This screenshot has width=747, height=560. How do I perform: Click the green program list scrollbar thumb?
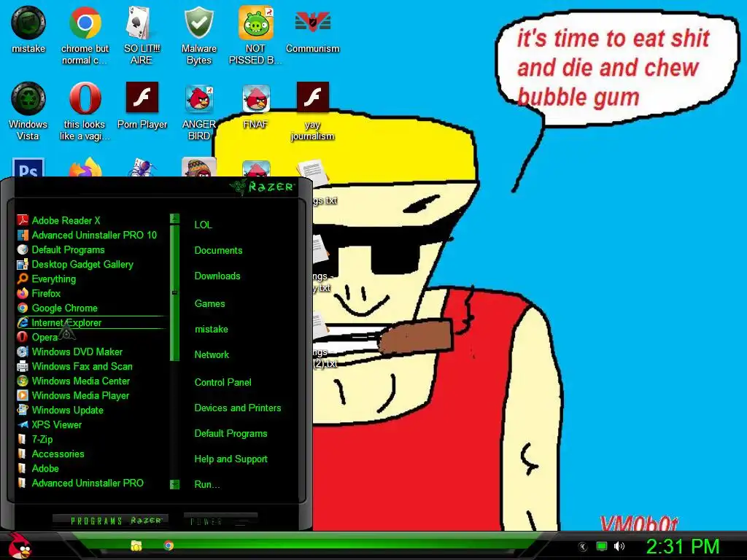[174, 292]
